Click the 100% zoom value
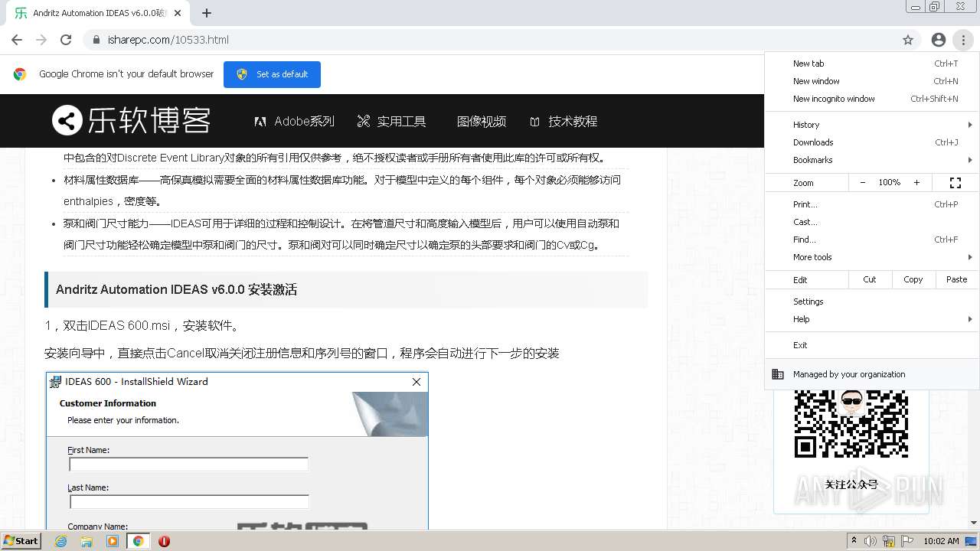 point(890,183)
